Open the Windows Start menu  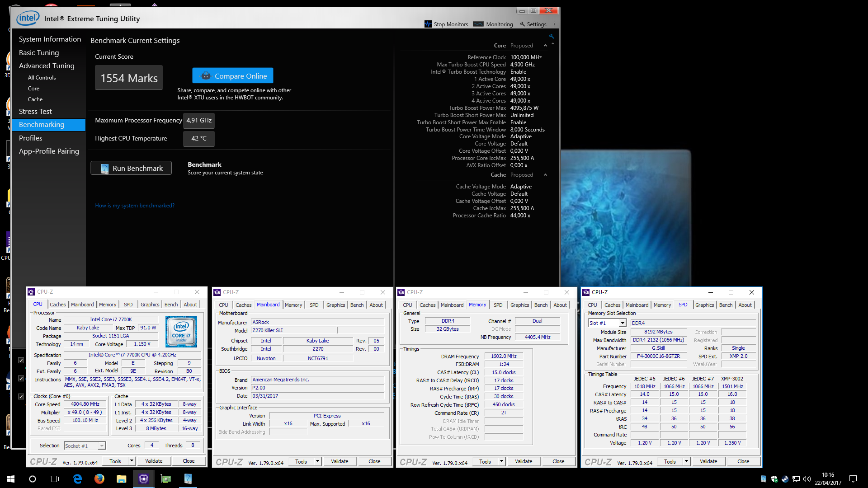click(11, 479)
